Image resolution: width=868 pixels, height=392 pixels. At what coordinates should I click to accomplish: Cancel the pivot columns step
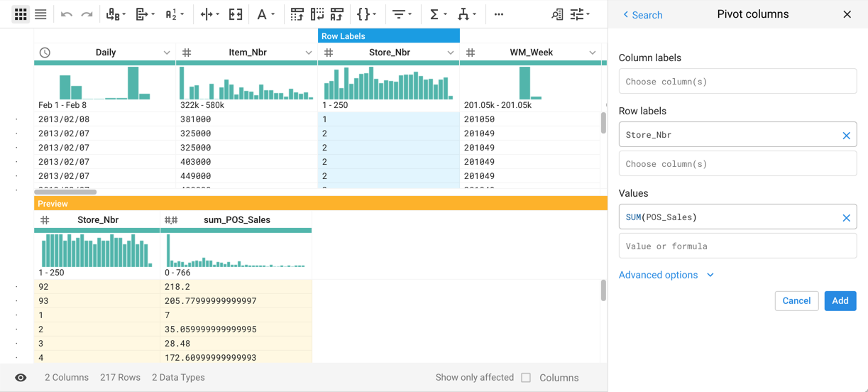(796, 301)
